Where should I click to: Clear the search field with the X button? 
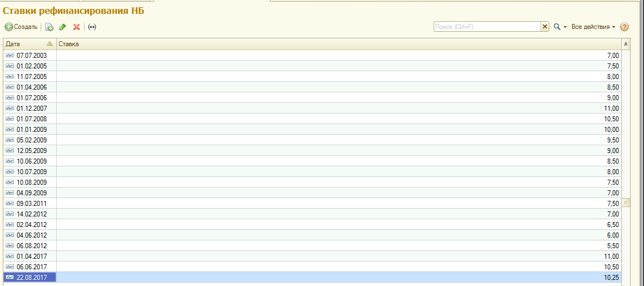[x=545, y=27]
